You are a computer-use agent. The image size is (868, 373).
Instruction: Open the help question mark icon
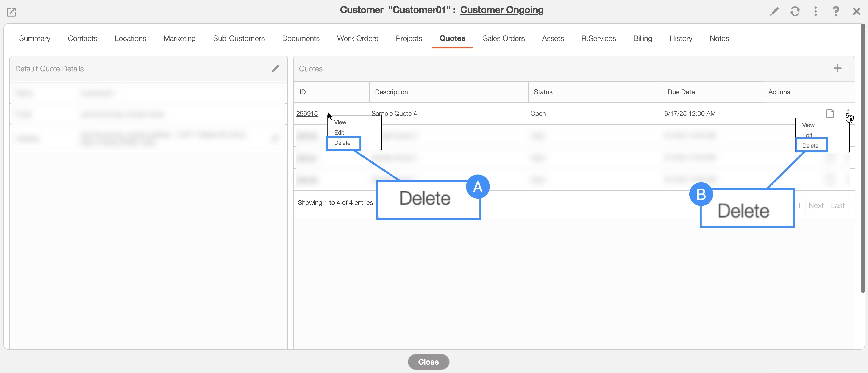836,11
